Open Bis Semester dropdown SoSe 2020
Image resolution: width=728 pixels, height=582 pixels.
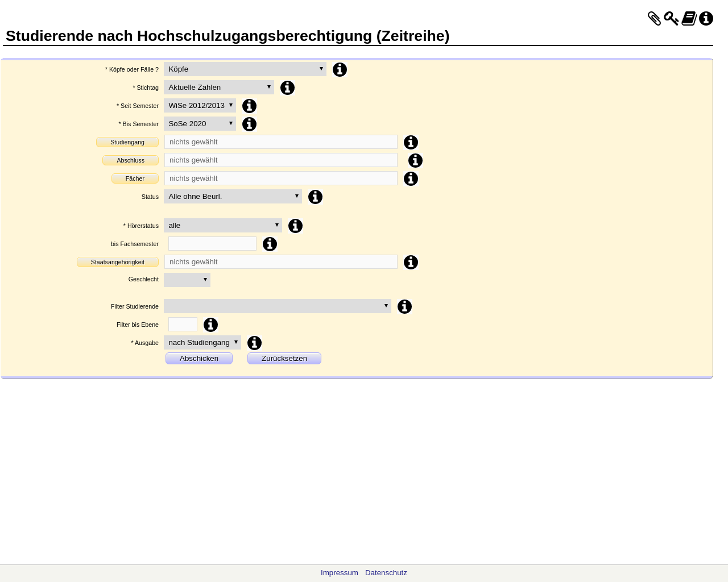pos(200,123)
